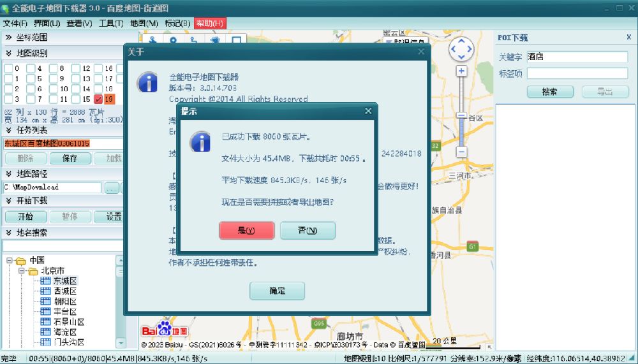Click the 关键字 input field
This screenshot has width=638, height=364.
577,57
